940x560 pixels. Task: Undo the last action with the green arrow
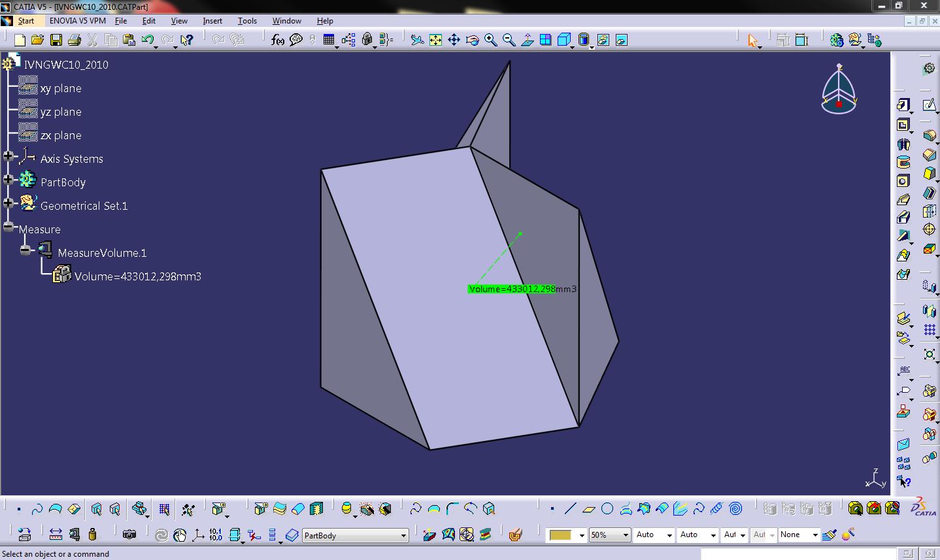click(147, 40)
